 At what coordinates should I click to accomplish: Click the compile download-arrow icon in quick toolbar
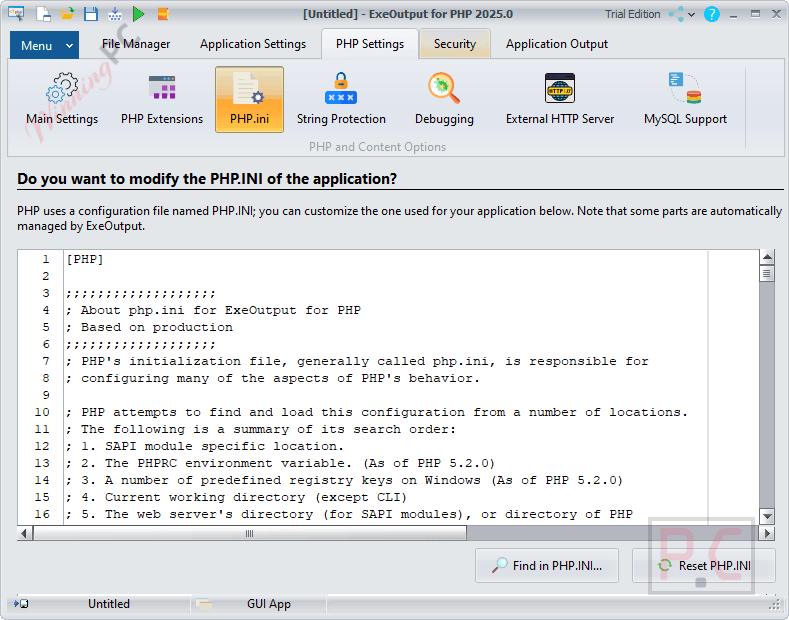coord(115,14)
